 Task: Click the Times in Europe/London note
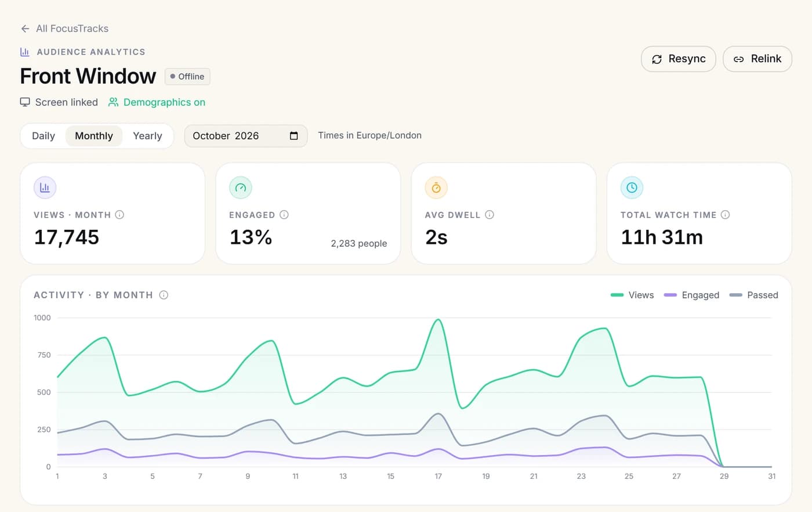[369, 135]
